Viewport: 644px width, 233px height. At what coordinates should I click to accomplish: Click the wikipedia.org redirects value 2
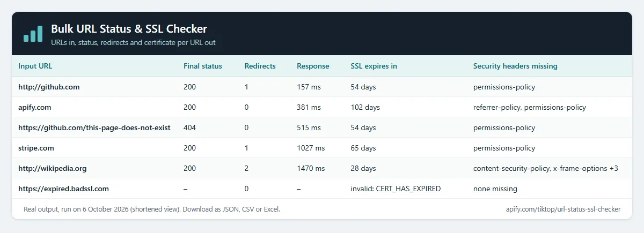[x=247, y=168]
